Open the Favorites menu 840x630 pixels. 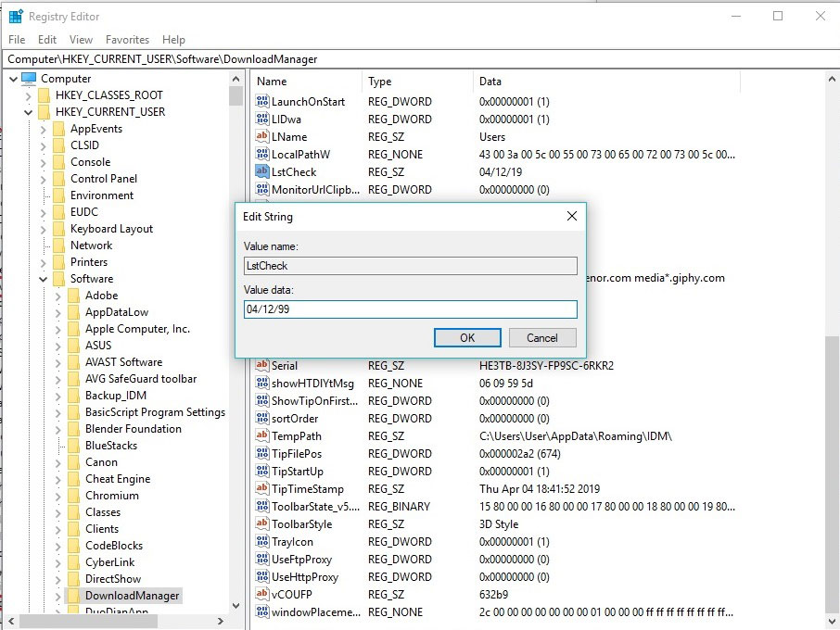[x=127, y=40]
